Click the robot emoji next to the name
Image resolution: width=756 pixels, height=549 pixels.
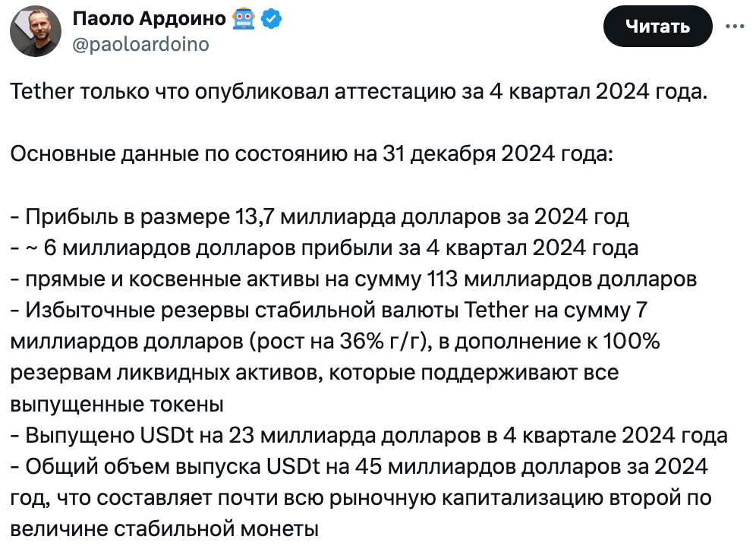(244, 19)
